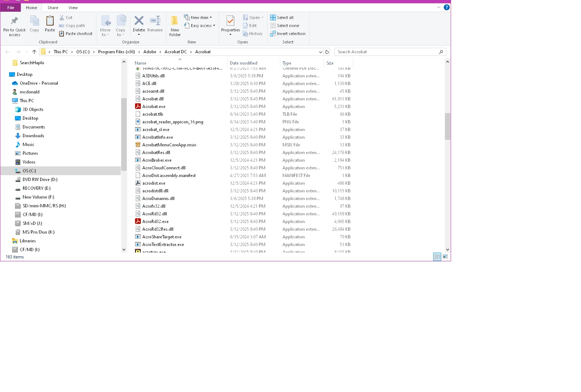Select file AcroDist.assembly.manifest
This screenshot has height=392, width=581.
tap(169, 175)
